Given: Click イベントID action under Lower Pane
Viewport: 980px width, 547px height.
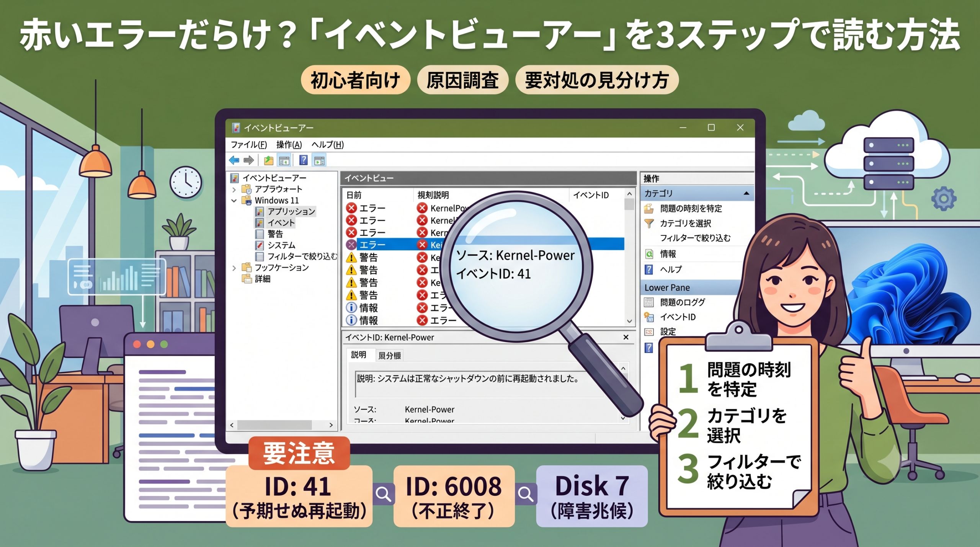Looking at the screenshot, I should 670,317.
